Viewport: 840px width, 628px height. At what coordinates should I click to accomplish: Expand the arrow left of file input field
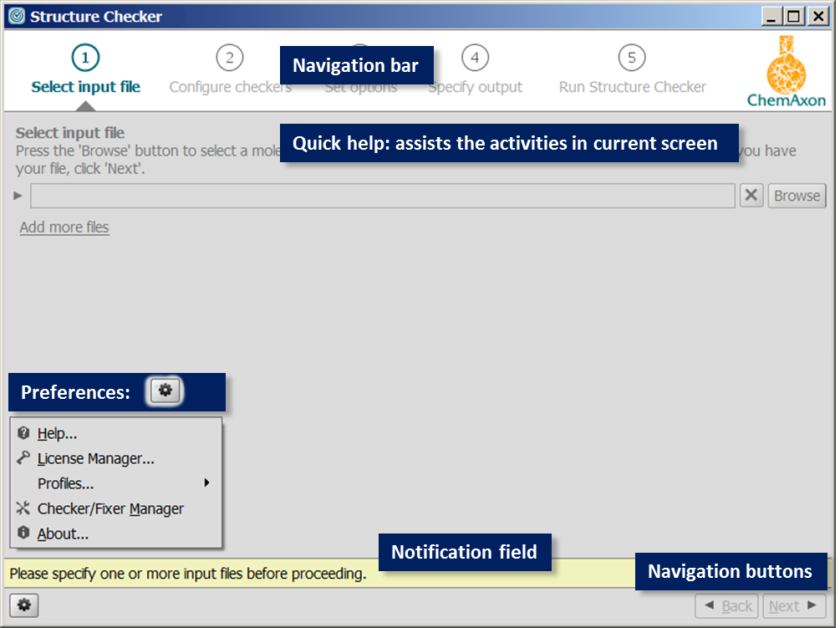tap(18, 196)
